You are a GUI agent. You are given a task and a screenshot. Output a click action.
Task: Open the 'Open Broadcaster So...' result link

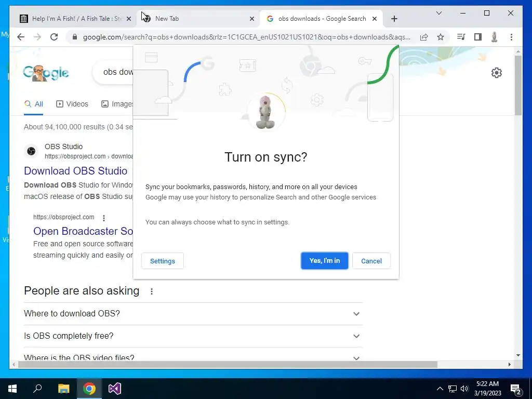pyautogui.click(x=83, y=231)
